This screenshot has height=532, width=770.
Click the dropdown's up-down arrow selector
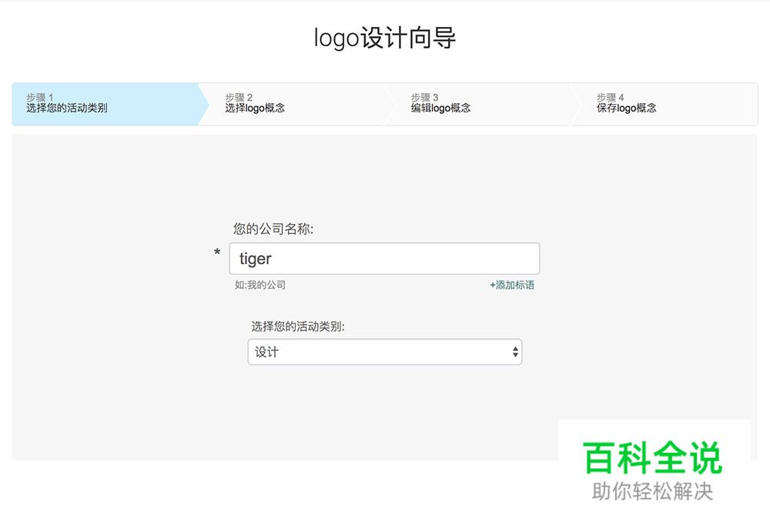click(514, 352)
